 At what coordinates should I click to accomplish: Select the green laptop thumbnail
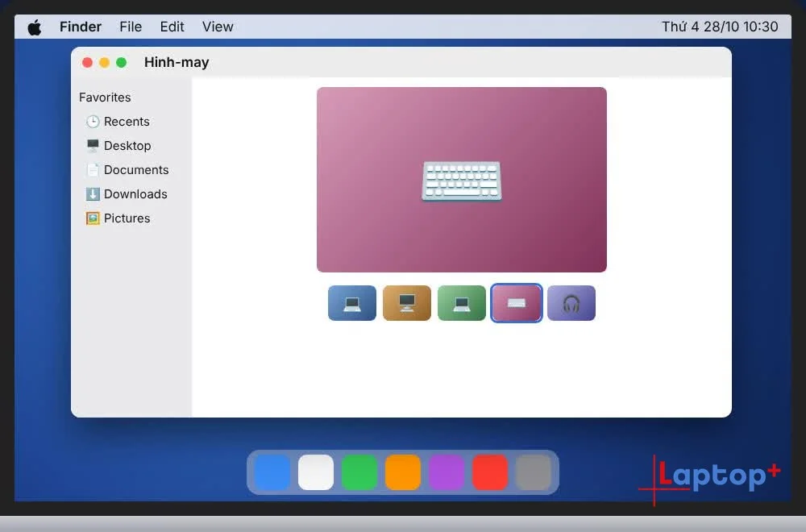[462, 303]
